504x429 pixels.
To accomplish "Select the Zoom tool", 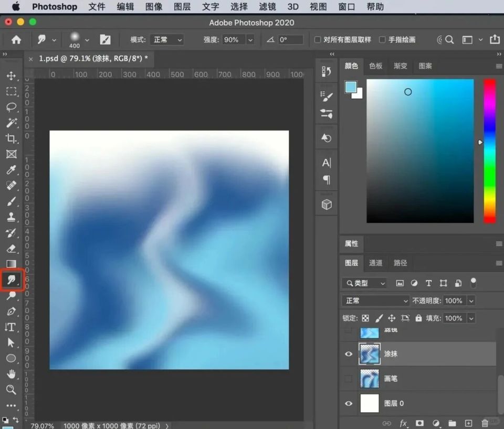I will click(x=11, y=390).
